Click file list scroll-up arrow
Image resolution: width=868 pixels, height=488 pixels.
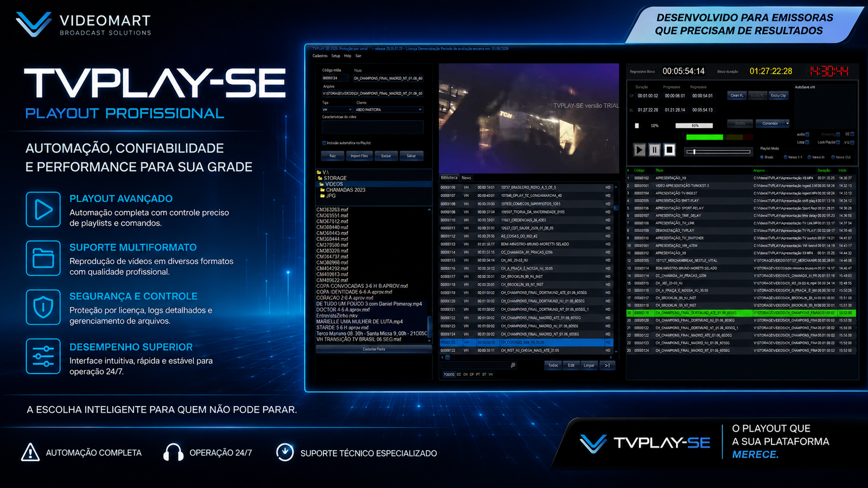point(429,209)
